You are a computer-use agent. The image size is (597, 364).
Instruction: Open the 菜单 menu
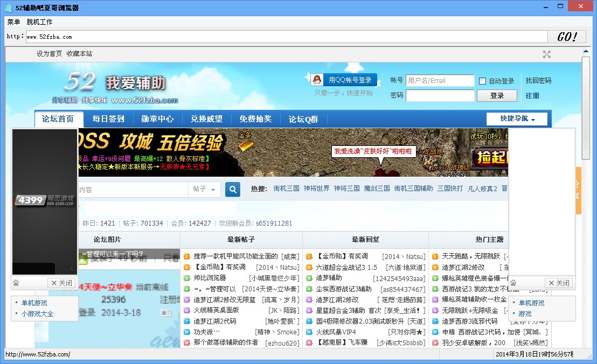click(13, 22)
